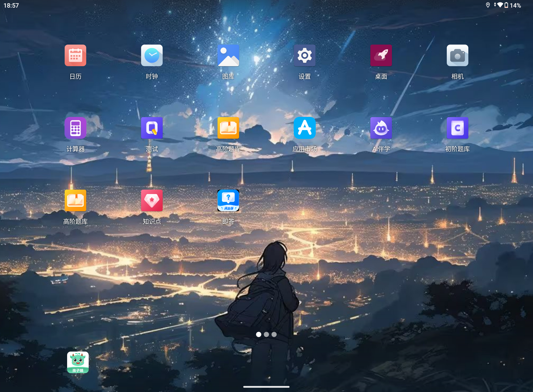Open the 时钟 clock app
Screen dimensions: 533x392
tap(152, 55)
